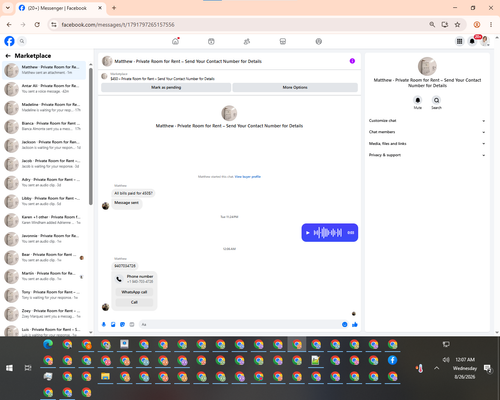
Task: Open the $450 Private Room listing link
Action: click(x=162, y=79)
